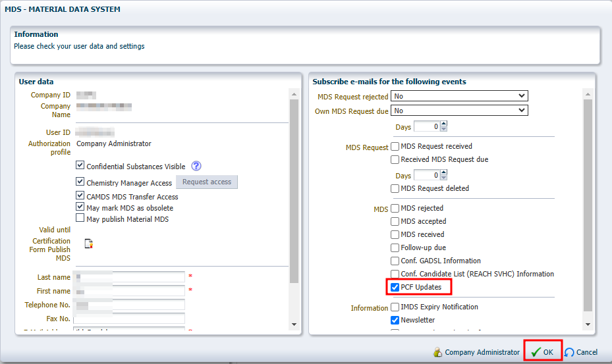
Task: Click the Fax No. input field
Action: tap(129, 319)
